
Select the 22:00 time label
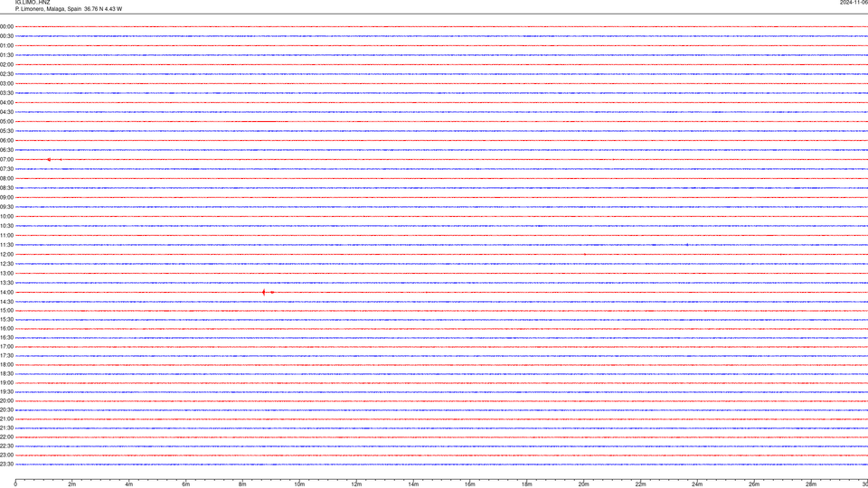[x=6, y=437]
